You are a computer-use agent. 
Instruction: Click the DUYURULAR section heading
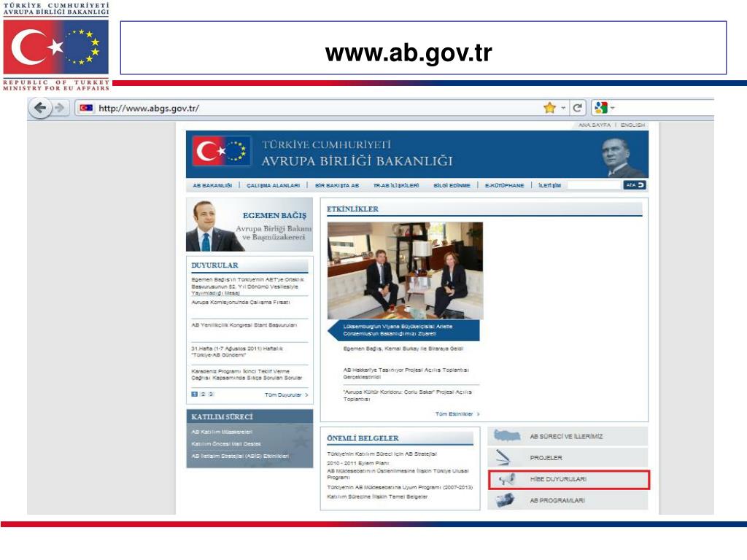215,265
